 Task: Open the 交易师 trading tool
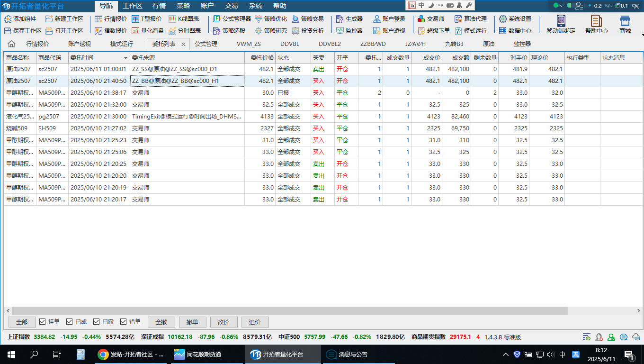[x=430, y=19]
